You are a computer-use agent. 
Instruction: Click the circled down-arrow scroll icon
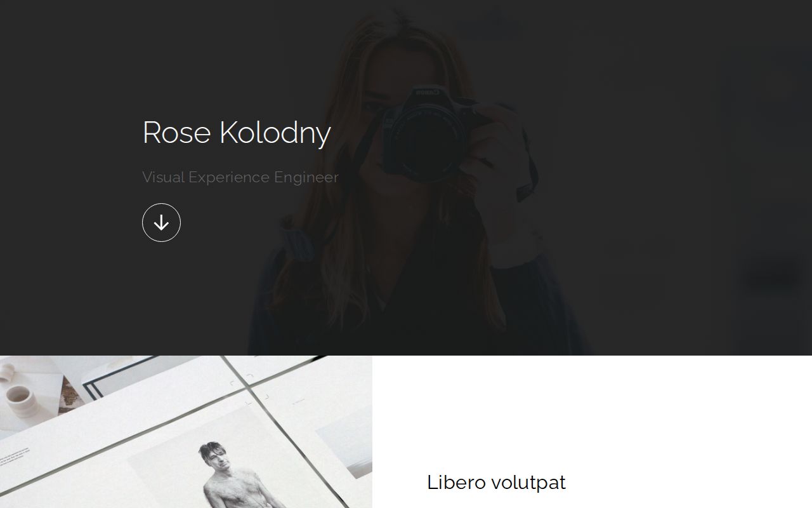tap(161, 222)
